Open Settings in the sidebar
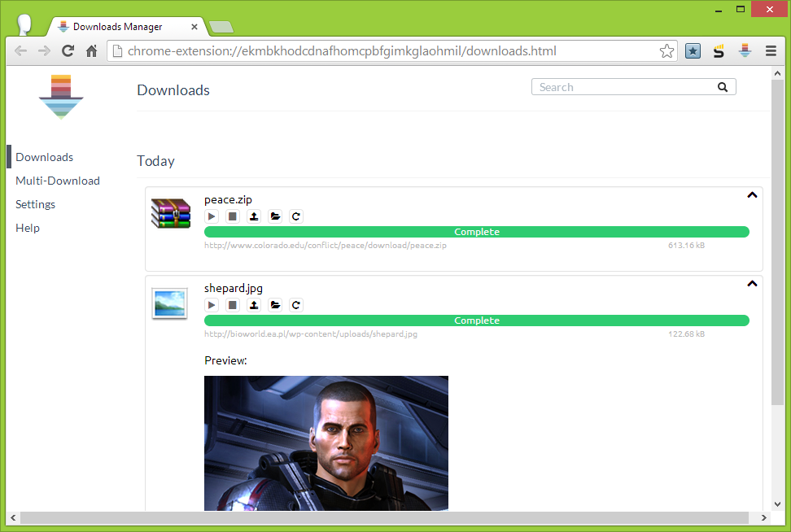791x532 pixels. (35, 204)
